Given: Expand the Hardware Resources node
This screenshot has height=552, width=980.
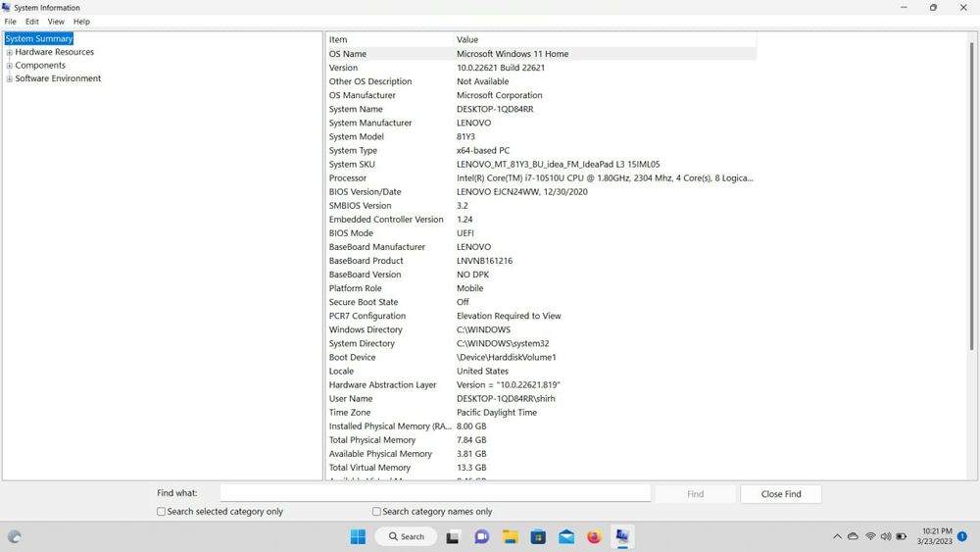Looking at the screenshot, I should click(x=10, y=53).
